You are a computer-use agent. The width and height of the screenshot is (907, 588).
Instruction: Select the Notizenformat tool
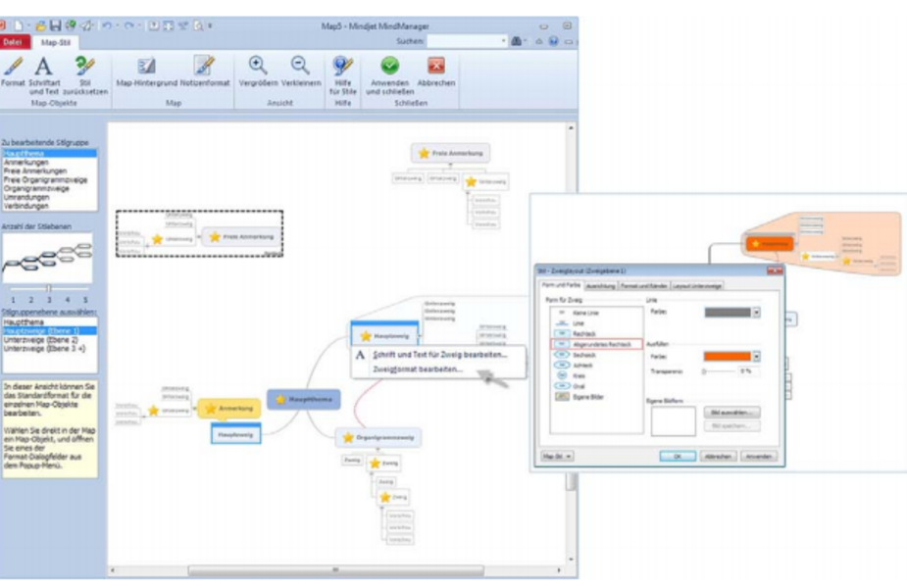click(x=203, y=67)
